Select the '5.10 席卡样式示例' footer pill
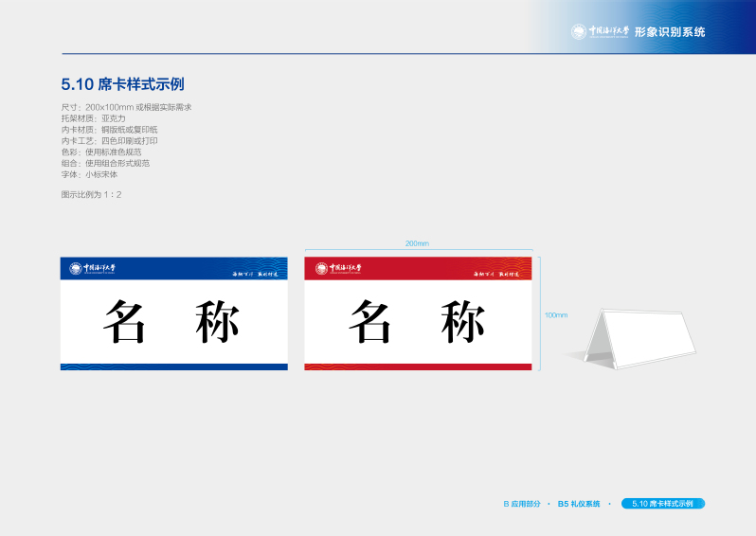The image size is (756, 536). pyautogui.click(x=662, y=504)
